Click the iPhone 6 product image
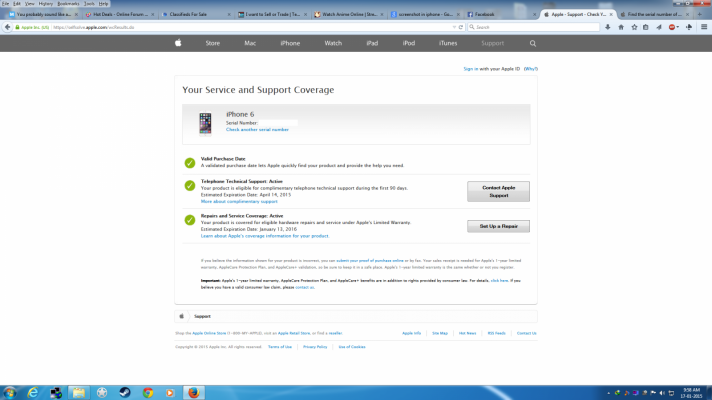712x400 pixels. (x=205, y=123)
